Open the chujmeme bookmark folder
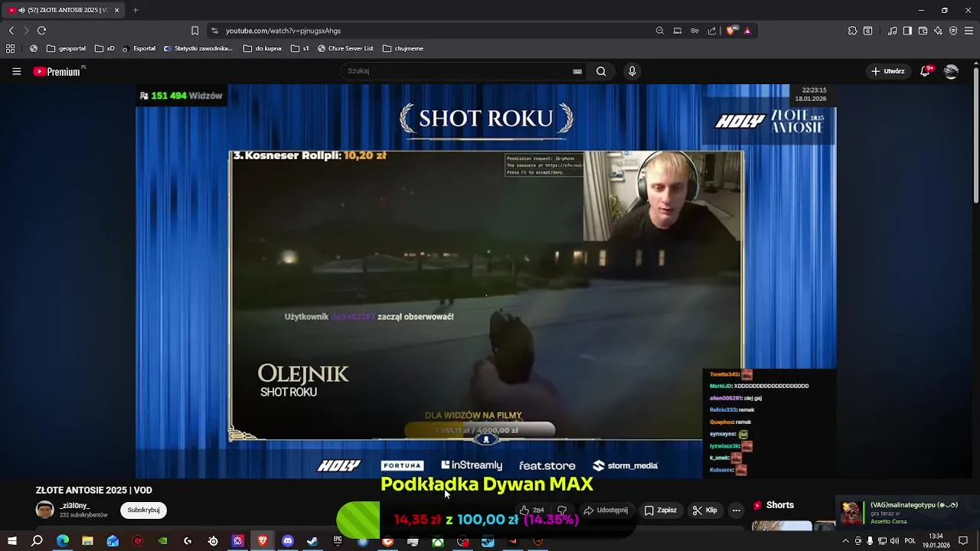This screenshot has width=980, height=551. (403, 48)
